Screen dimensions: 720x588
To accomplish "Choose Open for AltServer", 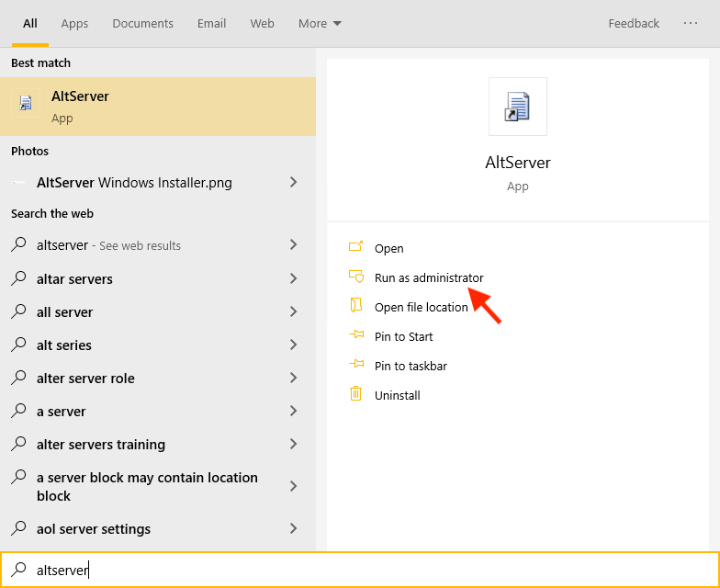I will pos(389,248).
